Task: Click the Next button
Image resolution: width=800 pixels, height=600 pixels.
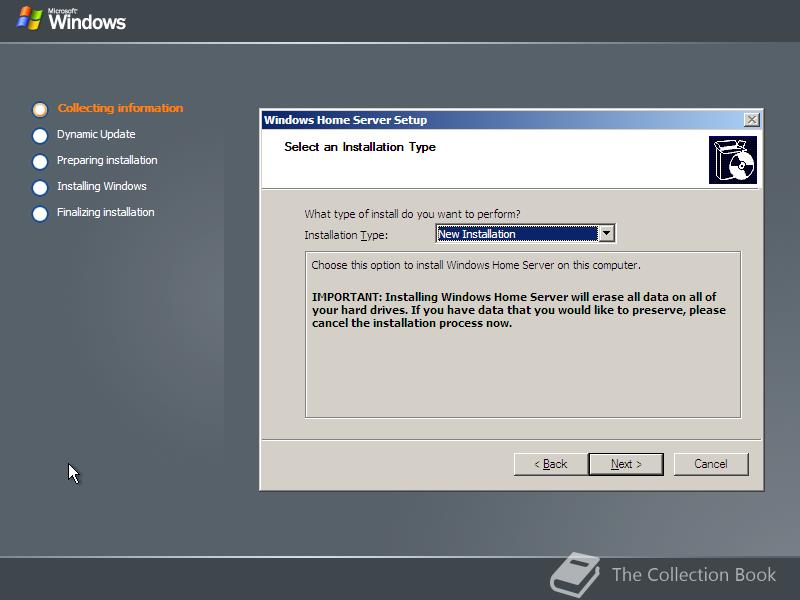Action: click(626, 464)
